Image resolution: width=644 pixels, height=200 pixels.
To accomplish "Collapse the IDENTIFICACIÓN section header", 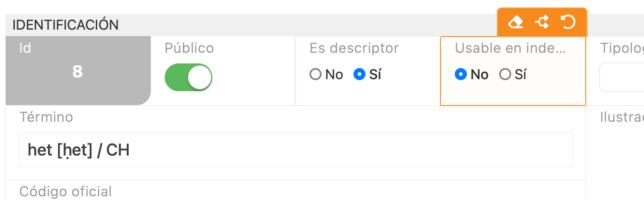I will (x=66, y=25).
